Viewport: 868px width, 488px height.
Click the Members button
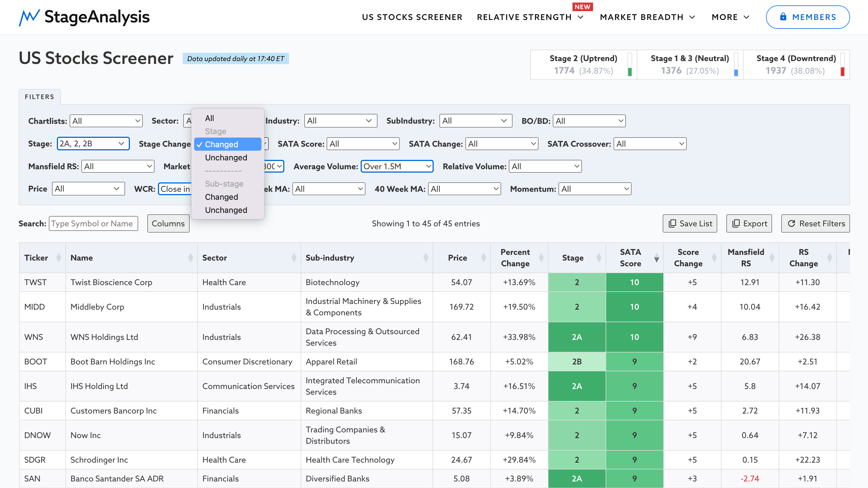[808, 17]
